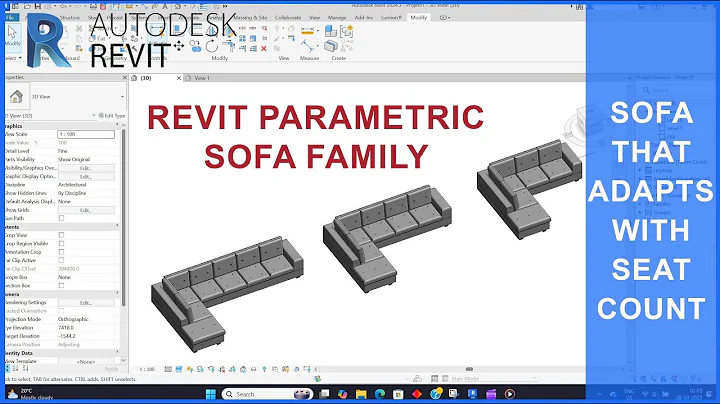Click the Trim/Extend to Corner icon
This screenshot has width=720, height=404.
(x=229, y=45)
